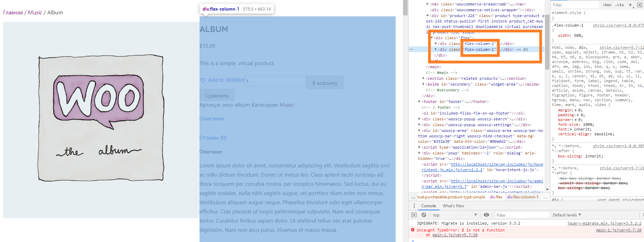Toggle the console sidebar icon
This screenshot has width=644, height=242.
pyautogui.click(x=414, y=215)
